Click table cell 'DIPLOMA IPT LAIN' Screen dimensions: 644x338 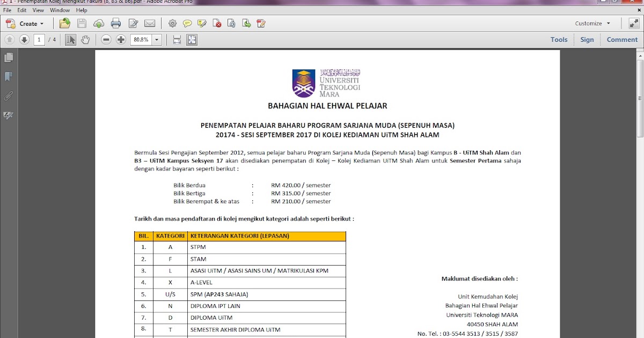pyautogui.click(x=215, y=306)
